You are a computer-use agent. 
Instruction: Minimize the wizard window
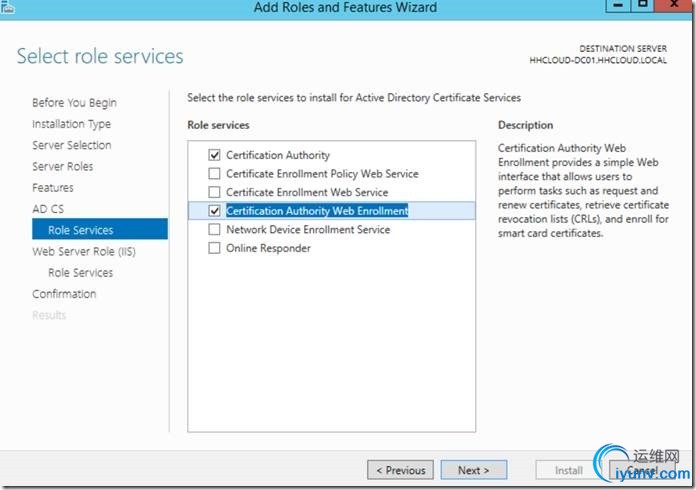[620, 7]
